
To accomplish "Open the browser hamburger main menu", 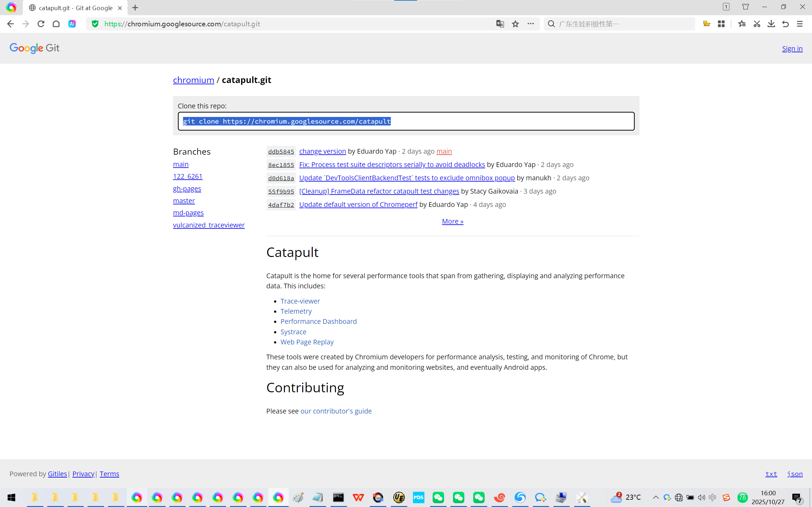I will tap(800, 24).
